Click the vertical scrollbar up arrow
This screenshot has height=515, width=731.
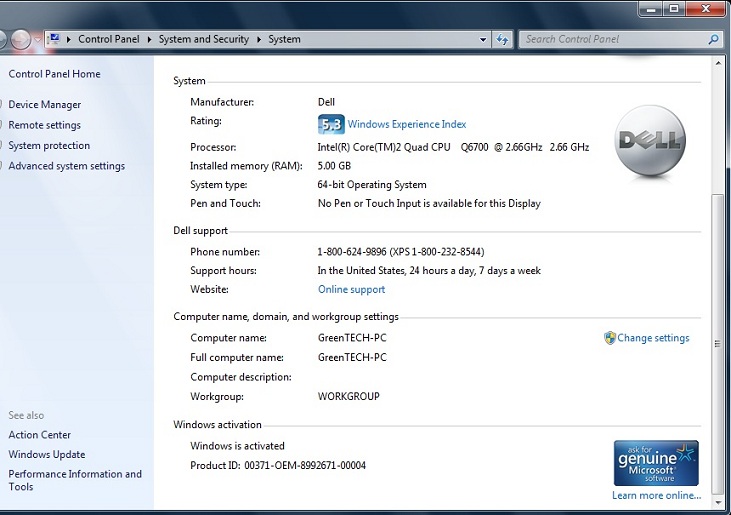[x=718, y=63]
